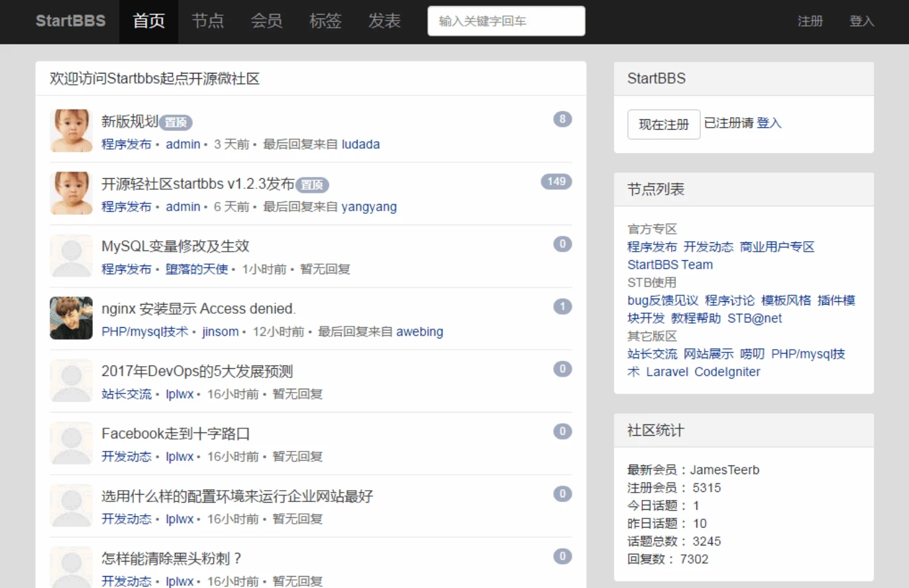Screen dimensions: 909x588
Task: Click the 置顶 badge on 新版规划
Action: [176, 122]
